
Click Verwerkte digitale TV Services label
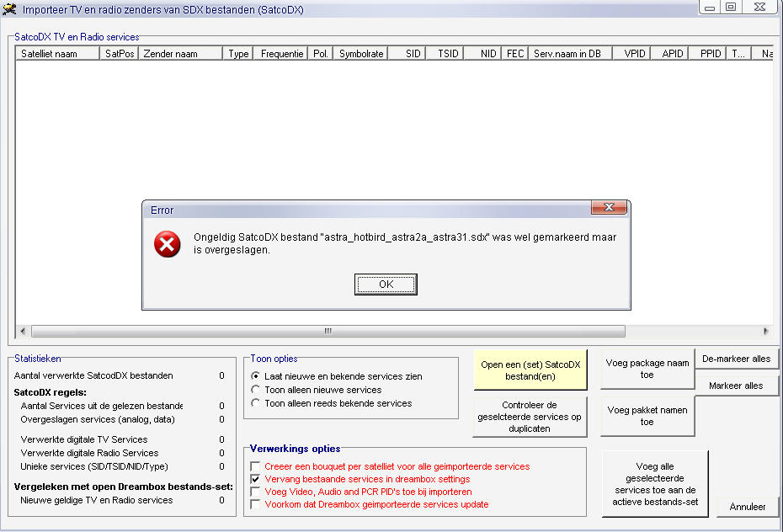pyautogui.click(x=84, y=439)
